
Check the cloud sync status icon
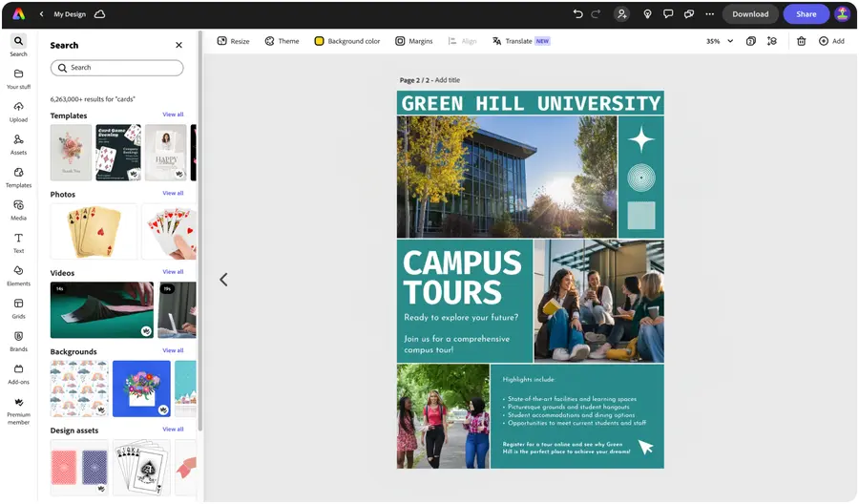coord(99,14)
